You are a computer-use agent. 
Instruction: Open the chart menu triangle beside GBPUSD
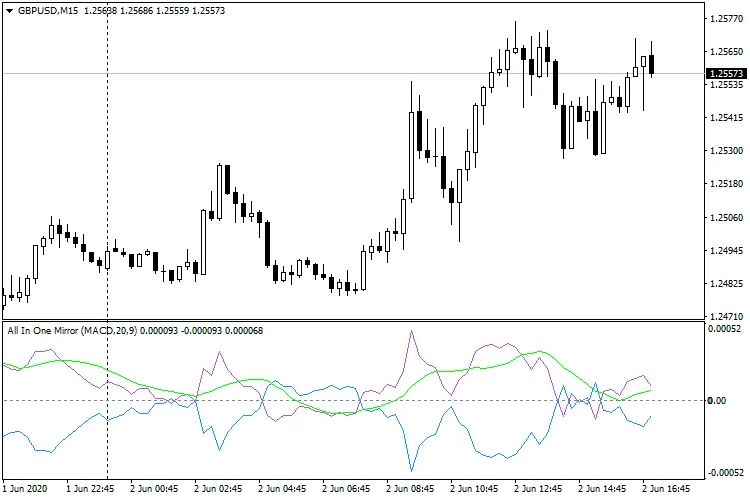10,11
